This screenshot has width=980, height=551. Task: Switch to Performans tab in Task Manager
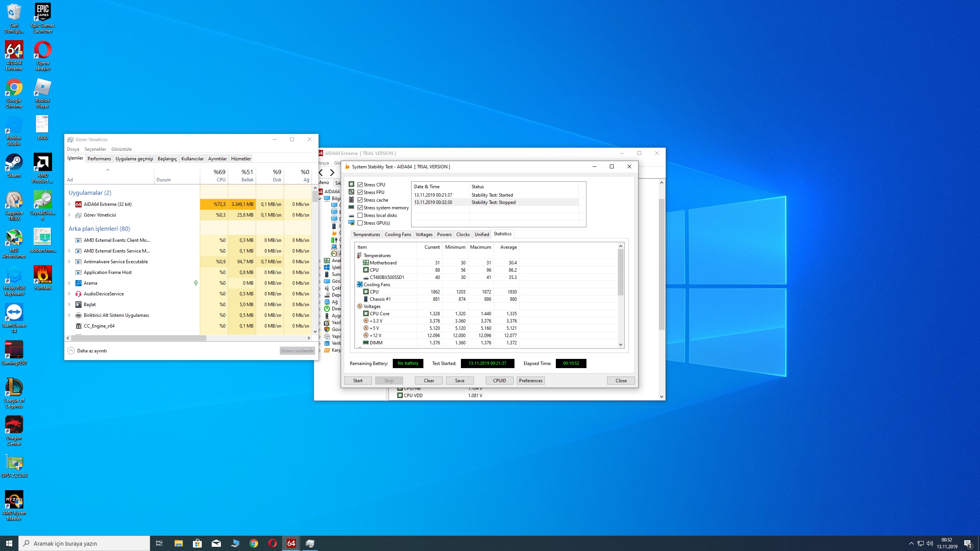tap(99, 159)
